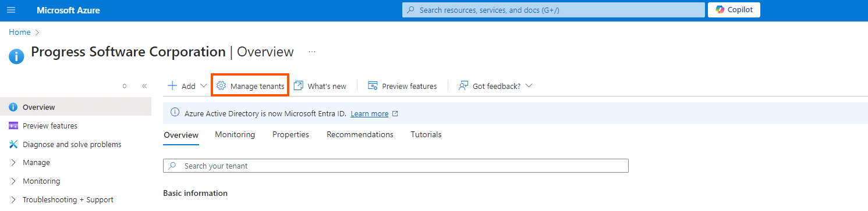Screen dimensions: 868x211
Task: Click the Microsoft Azure home title
Action: (x=68, y=10)
